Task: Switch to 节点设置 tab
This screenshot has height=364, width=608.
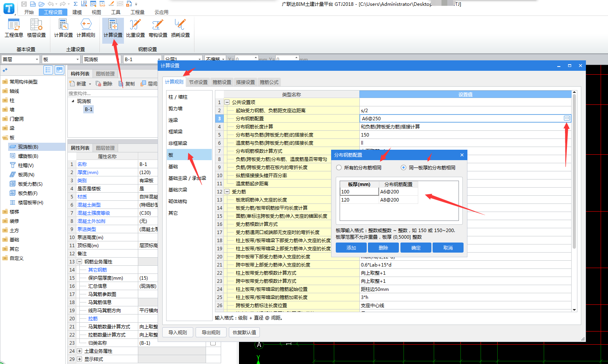Action: (x=198, y=82)
